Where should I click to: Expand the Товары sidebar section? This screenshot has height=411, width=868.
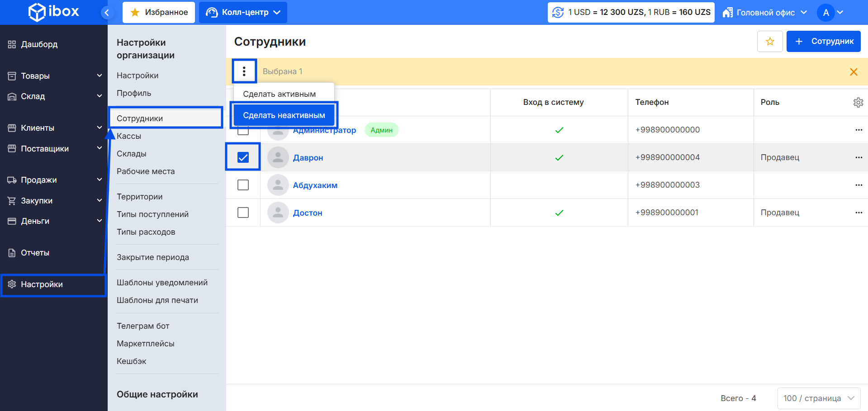pyautogui.click(x=54, y=76)
